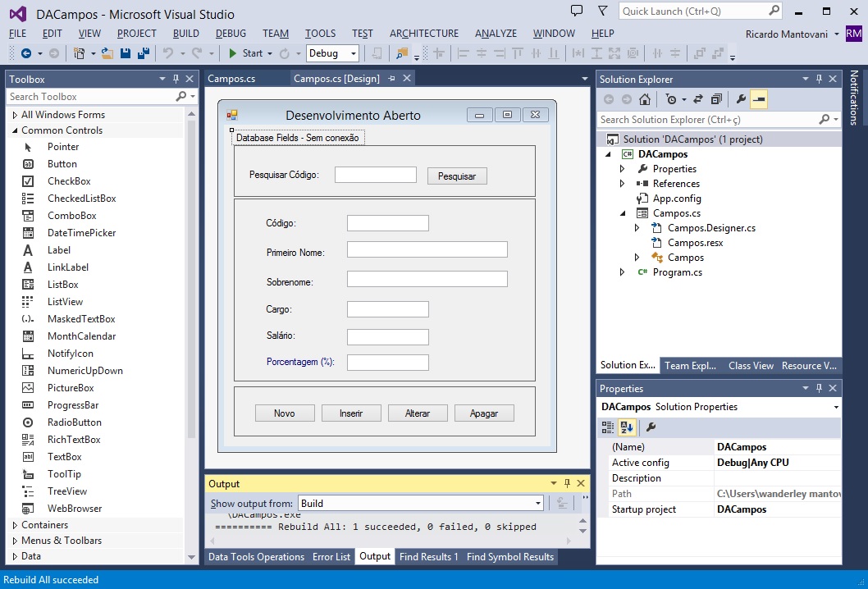868x589 pixels.
Task: Click the Undo arrow in toolbar
Action: click(168, 53)
